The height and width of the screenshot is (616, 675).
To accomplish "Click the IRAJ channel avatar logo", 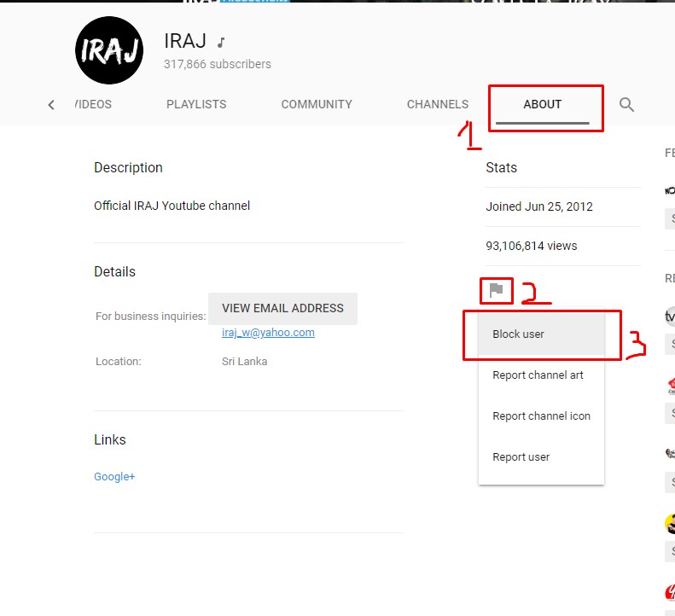I will pos(109,50).
